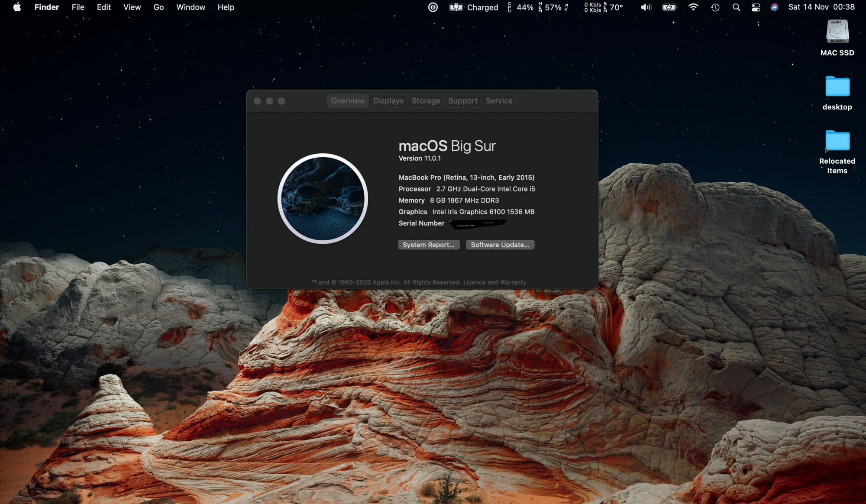Click the date and time Sat 14 Nov
The image size is (866, 504).
(x=821, y=7)
